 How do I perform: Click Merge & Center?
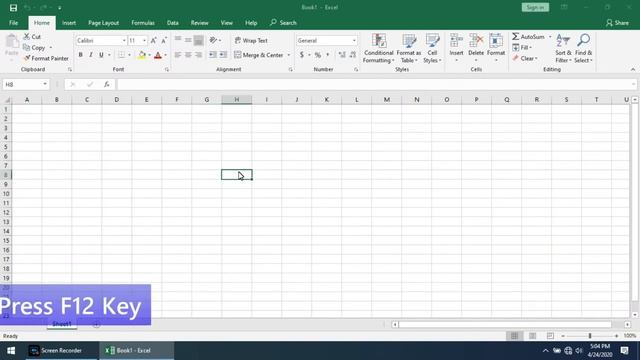pyautogui.click(x=259, y=55)
